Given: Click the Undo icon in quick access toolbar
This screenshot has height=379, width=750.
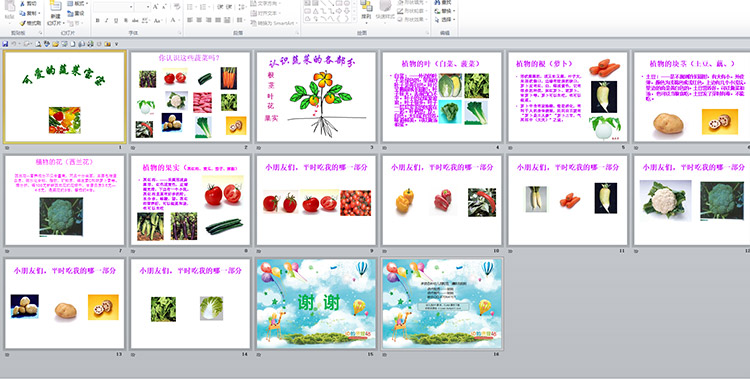Looking at the screenshot, I should 14,44.
